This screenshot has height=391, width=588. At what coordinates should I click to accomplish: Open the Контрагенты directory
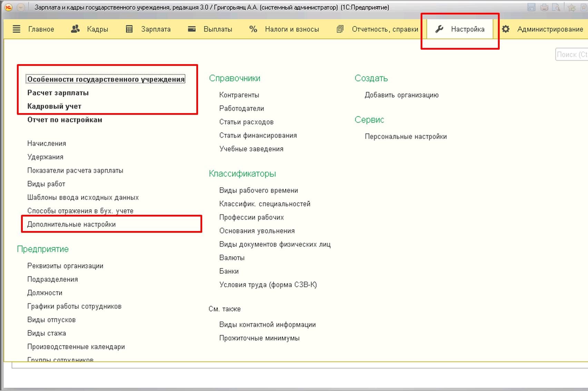click(239, 95)
